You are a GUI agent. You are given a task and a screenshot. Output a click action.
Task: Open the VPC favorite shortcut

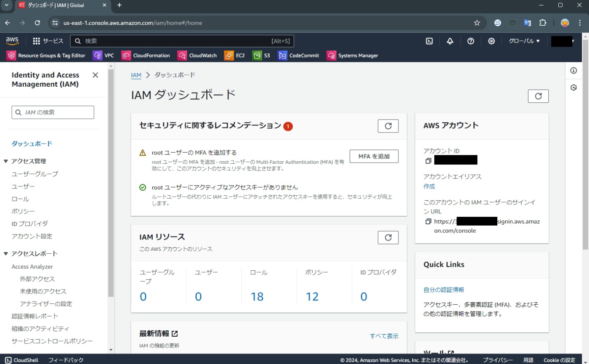click(103, 55)
